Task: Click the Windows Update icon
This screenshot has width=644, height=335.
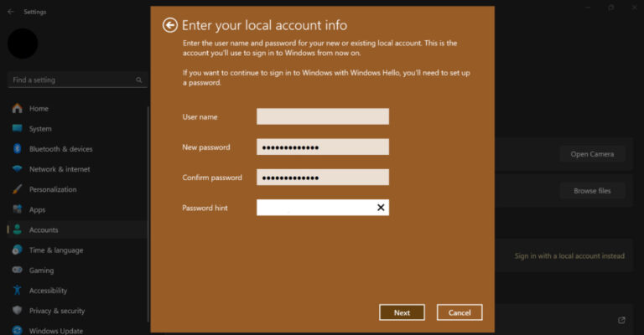Action: click(18, 330)
